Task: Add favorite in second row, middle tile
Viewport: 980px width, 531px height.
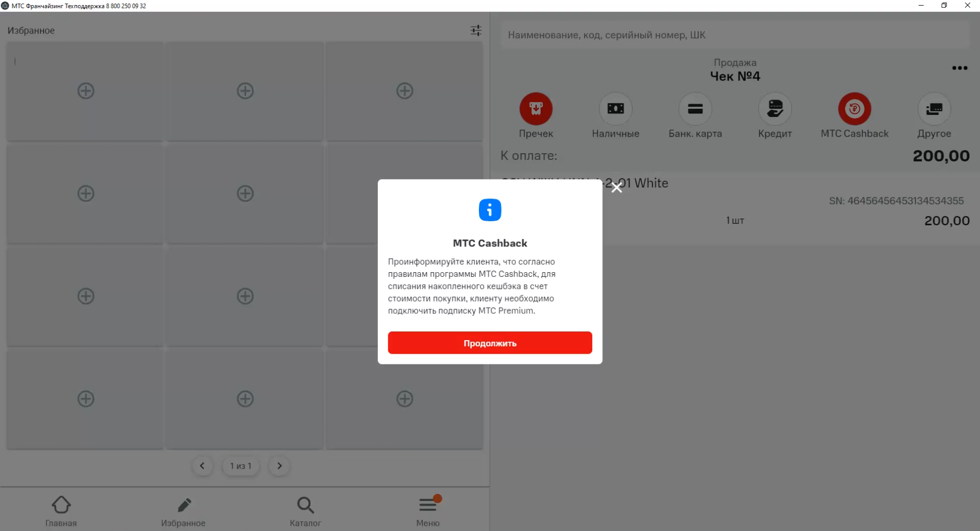Action: [245, 193]
